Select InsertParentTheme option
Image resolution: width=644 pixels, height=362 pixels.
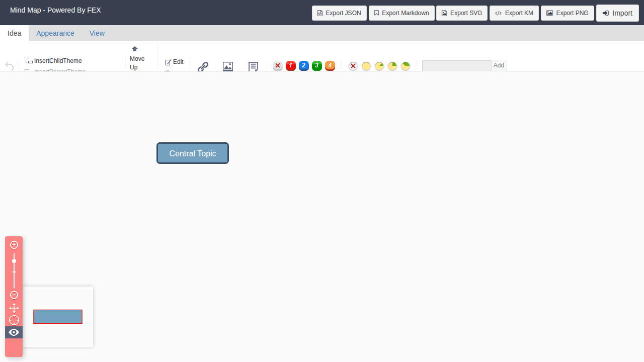click(x=60, y=71)
